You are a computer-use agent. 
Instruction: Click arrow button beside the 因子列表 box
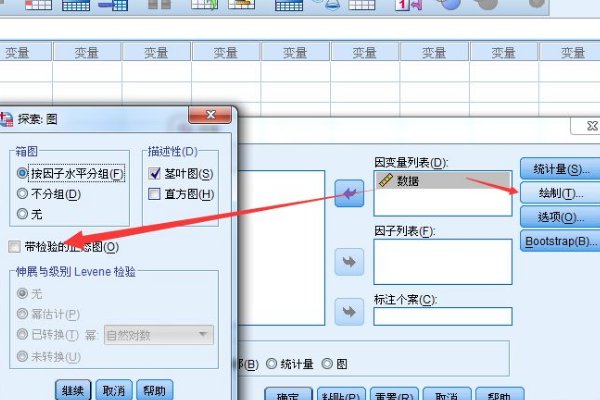pos(349,262)
